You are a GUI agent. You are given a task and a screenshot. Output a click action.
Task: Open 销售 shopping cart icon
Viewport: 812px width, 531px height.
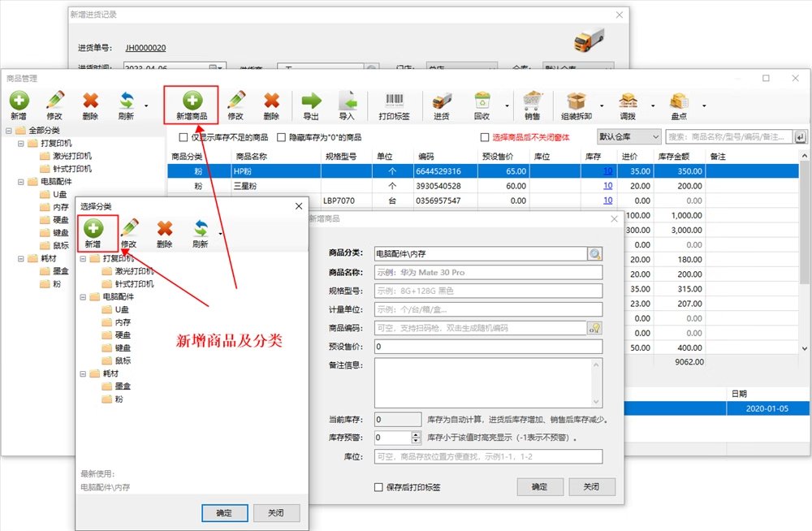[x=533, y=100]
